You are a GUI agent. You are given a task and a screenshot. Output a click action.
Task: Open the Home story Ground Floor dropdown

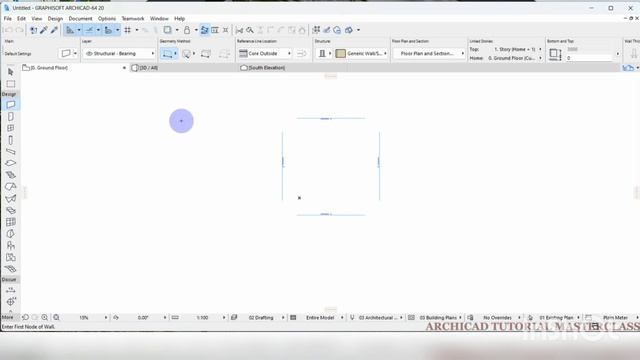point(515,58)
